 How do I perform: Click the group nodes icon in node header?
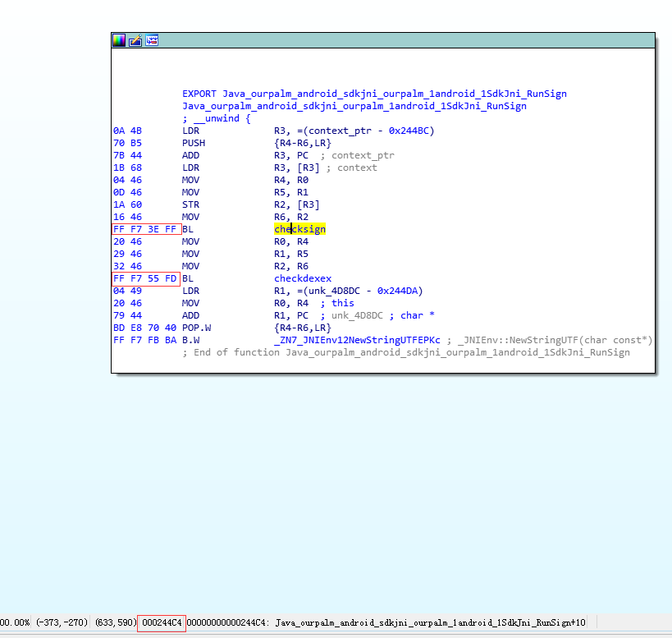coord(152,40)
